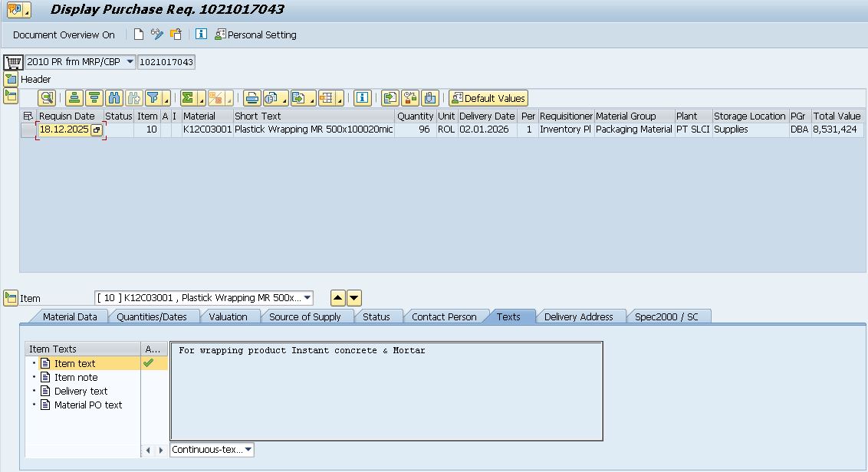The height and width of the screenshot is (472, 868).
Task: Click the Set Filter funnel icon
Action: coord(153,98)
